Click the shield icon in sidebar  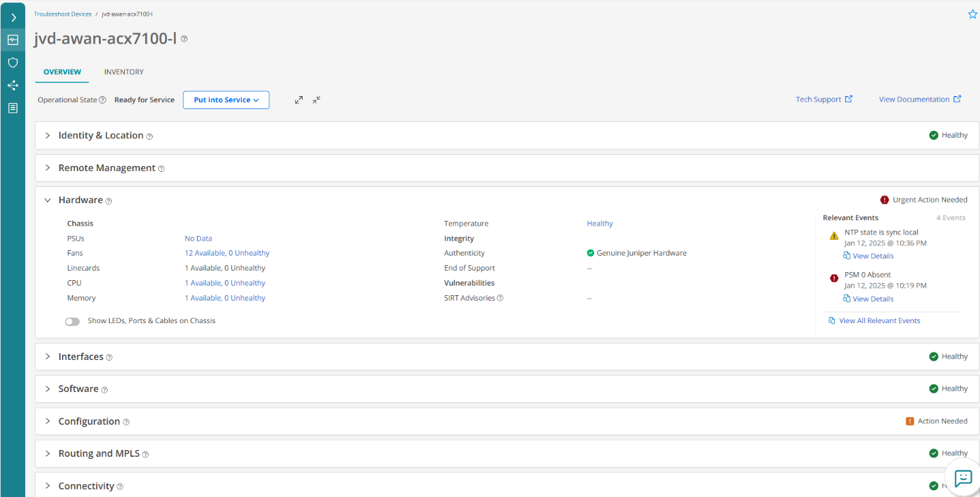(x=13, y=63)
